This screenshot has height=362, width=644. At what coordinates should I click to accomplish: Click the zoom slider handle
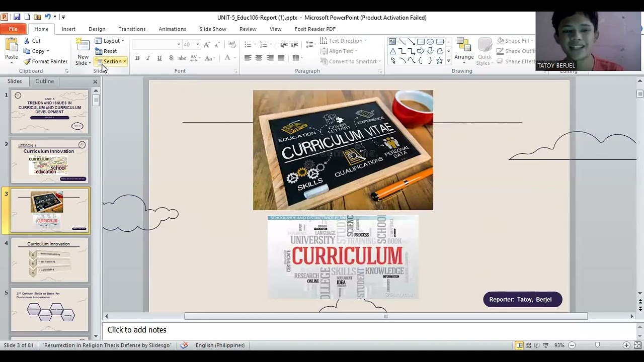pyautogui.click(x=597, y=345)
